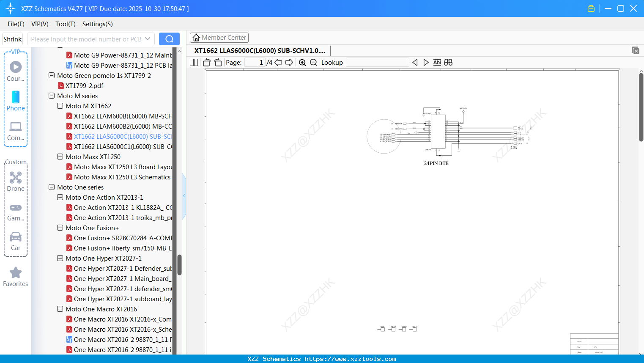
Task: Click the XZZ Schematics app logo
Action: click(11, 8)
